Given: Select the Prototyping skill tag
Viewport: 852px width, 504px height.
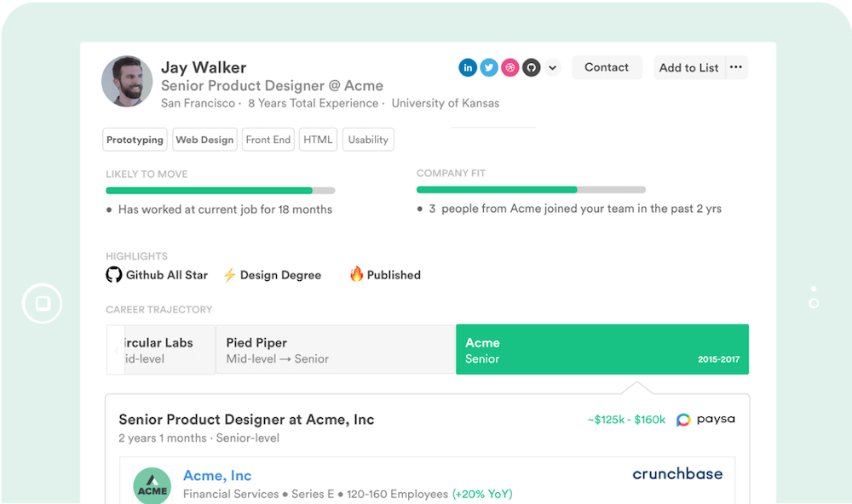Looking at the screenshot, I should [x=135, y=139].
